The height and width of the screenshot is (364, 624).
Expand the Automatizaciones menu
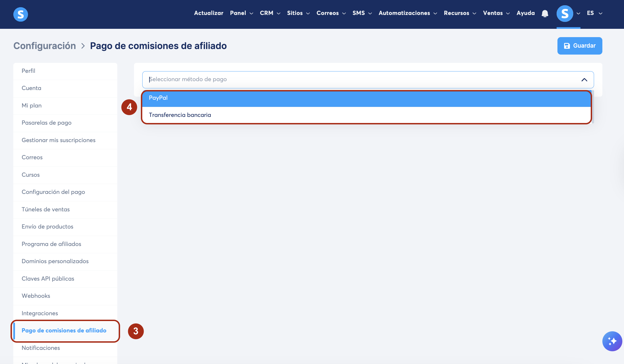pos(407,13)
